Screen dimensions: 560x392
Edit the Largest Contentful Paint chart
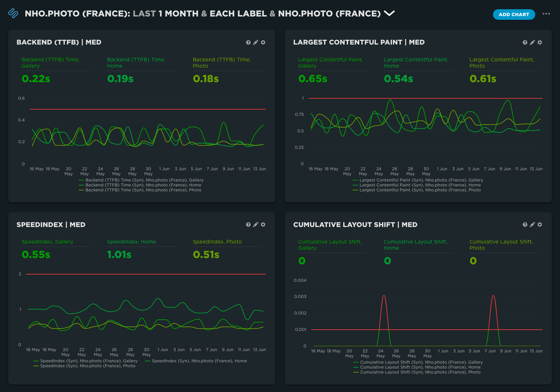coord(532,43)
